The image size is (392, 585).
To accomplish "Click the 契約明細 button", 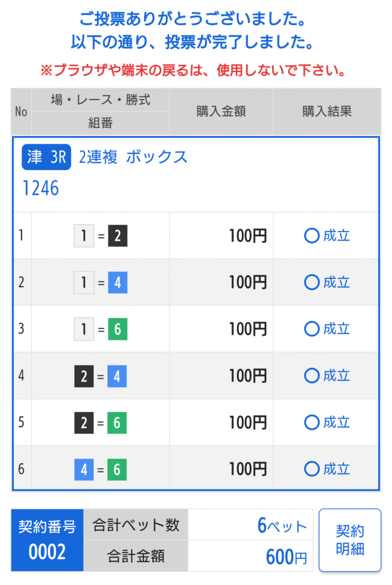I will 350,540.
